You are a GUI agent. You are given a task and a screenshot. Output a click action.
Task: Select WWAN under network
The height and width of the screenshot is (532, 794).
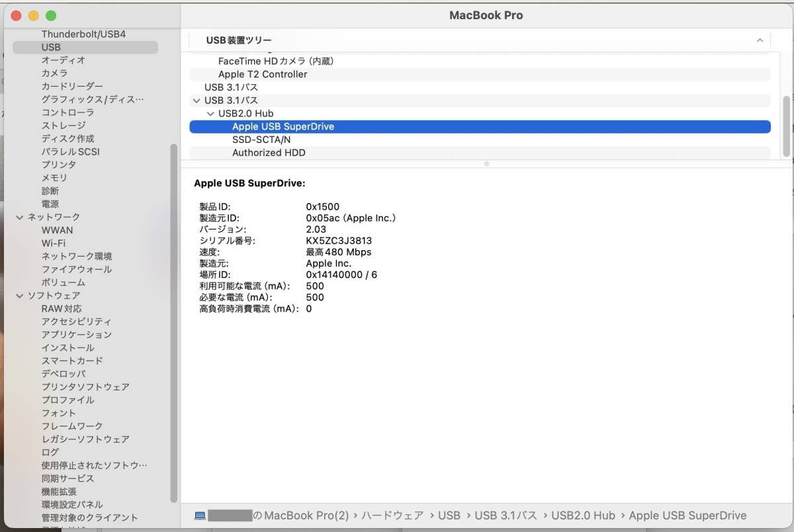point(58,230)
